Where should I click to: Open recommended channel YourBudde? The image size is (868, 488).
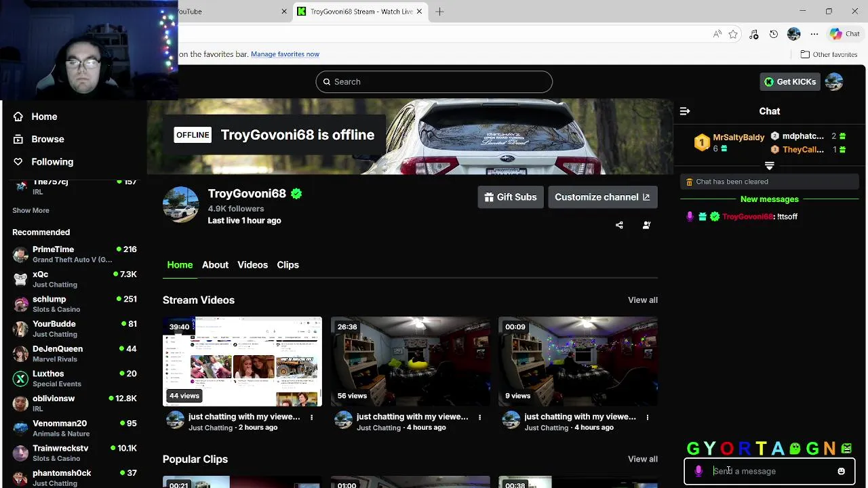click(x=75, y=329)
